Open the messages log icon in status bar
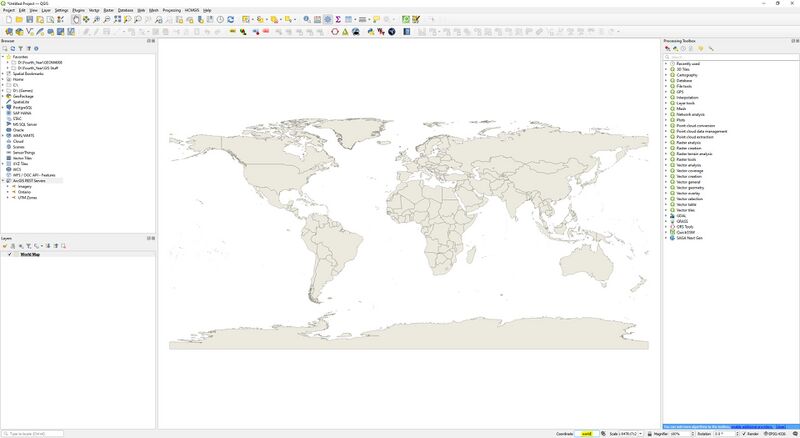 (x=795, y=433)
